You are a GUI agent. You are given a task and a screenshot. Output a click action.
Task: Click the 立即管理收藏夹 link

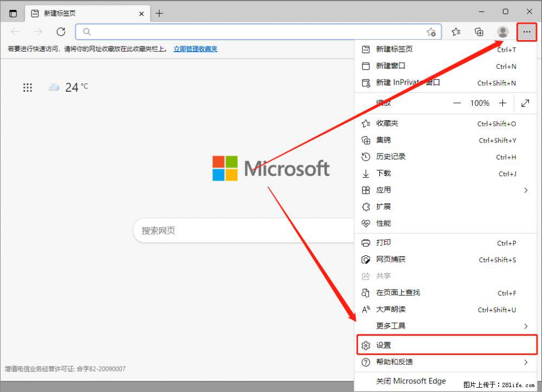(x=195, y=48)
